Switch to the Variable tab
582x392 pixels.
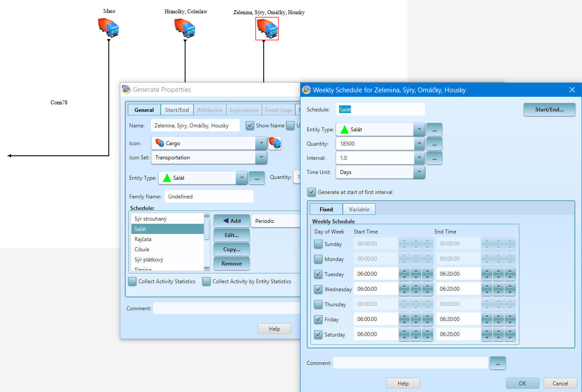[359, 210]
